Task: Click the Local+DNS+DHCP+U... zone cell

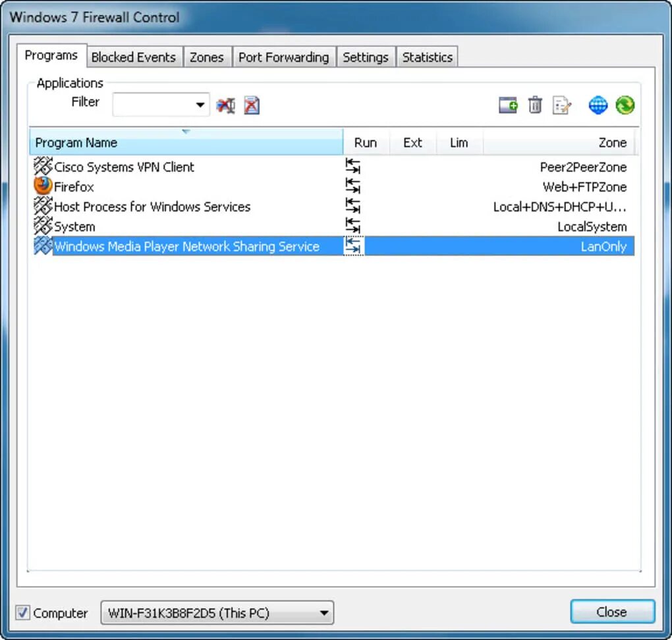Action: point(560,207)
